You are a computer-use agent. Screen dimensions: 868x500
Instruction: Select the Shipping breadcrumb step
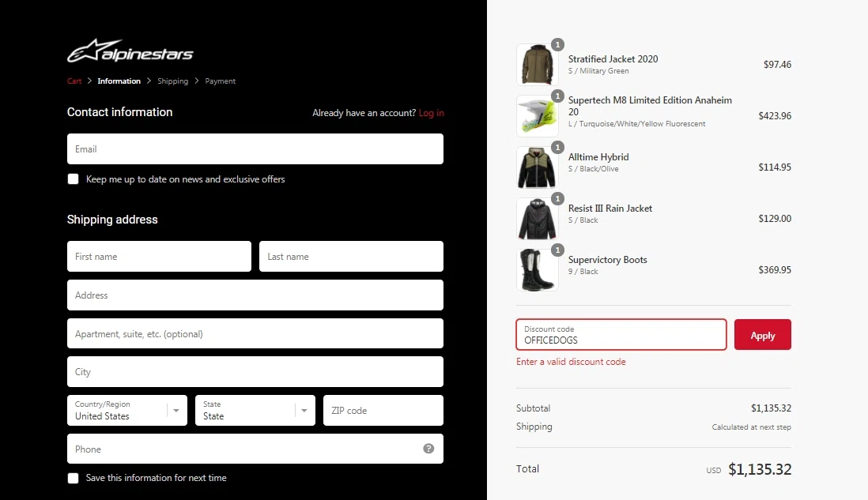(172, 81)
